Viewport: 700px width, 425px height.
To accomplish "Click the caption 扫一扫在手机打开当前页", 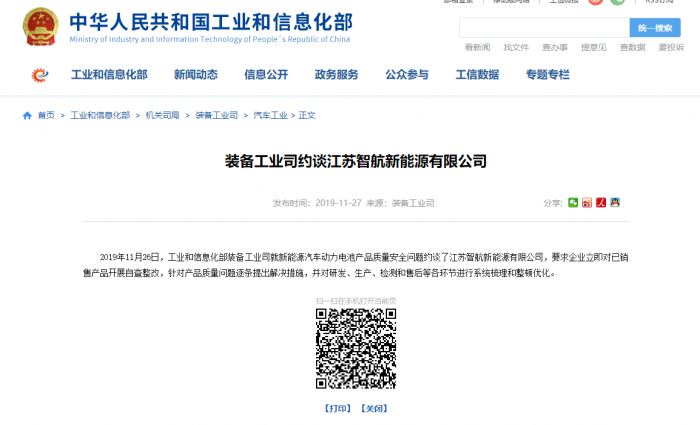I will [x=356, y=301].
